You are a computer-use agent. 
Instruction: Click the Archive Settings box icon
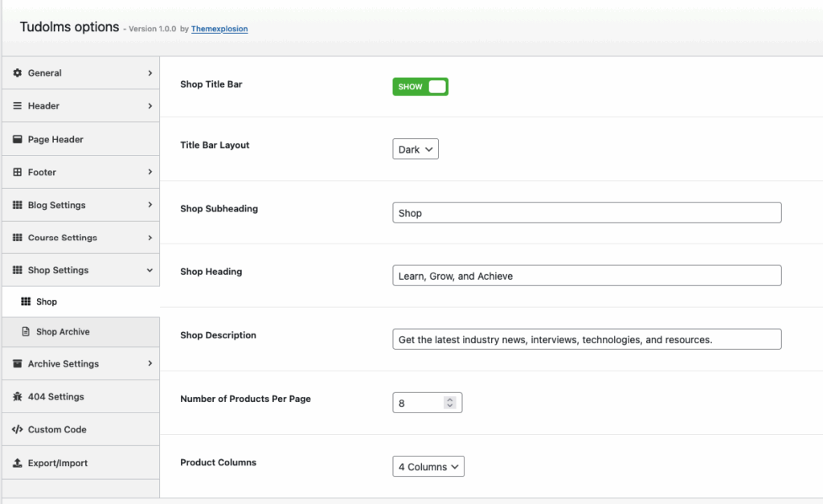(x=18, y=364)
